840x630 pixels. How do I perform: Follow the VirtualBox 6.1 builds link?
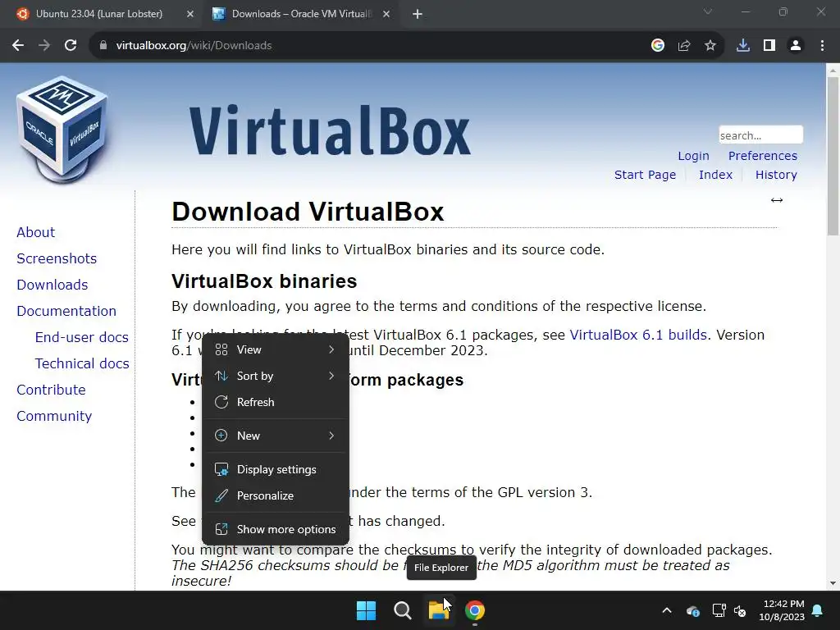coord(638,335)
